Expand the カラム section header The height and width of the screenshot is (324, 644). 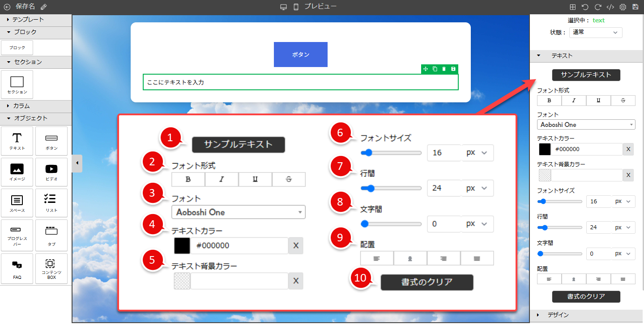pos(21,106)
